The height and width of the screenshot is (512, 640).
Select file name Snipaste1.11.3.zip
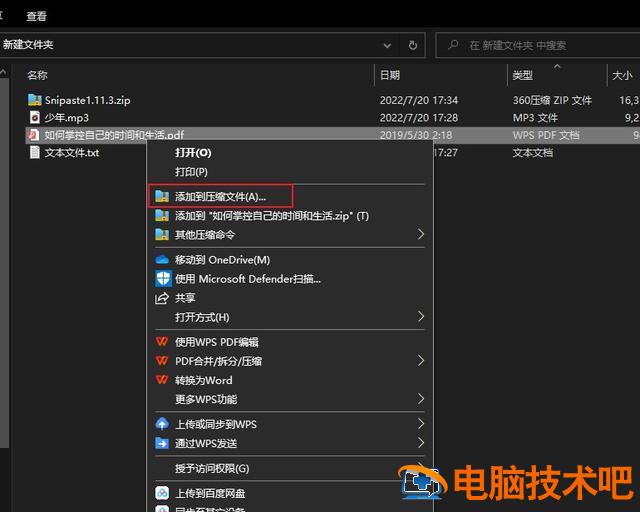[x=87, y=100]
